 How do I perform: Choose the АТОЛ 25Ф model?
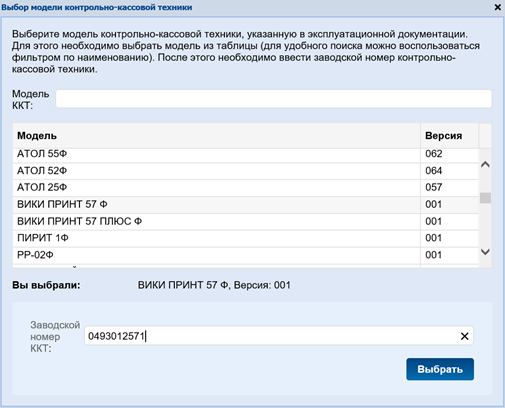(245, 188)
